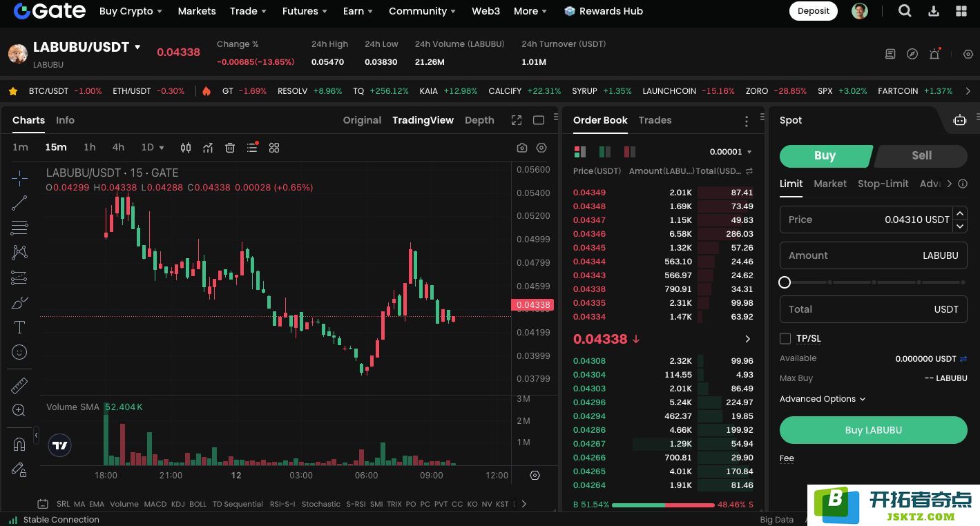The image size is (980, 526).
Task: Select the ruler measure tool
Action: 19,385
